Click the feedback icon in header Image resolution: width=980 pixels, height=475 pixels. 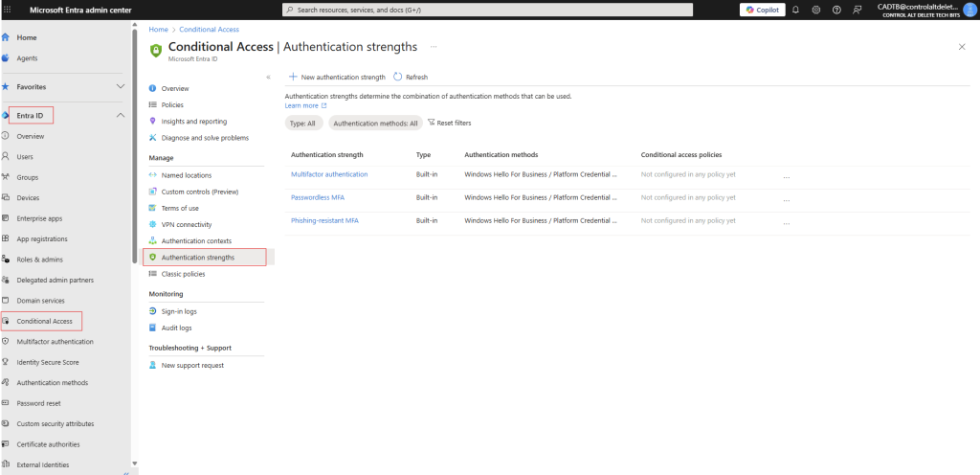(x=857, y=10)
